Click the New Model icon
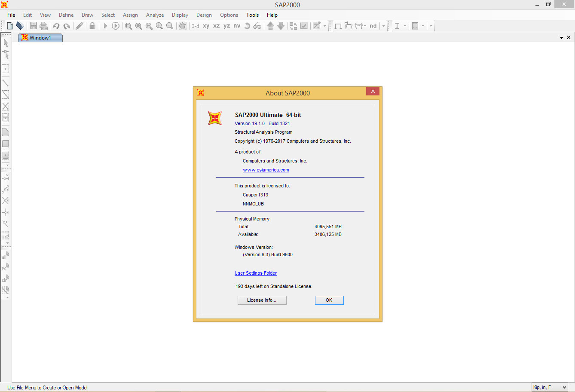575x392 pixels. [10, 26]
